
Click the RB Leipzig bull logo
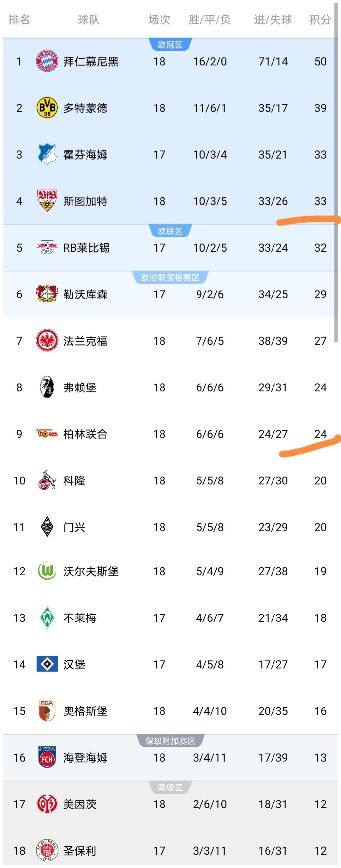[47, 248]
